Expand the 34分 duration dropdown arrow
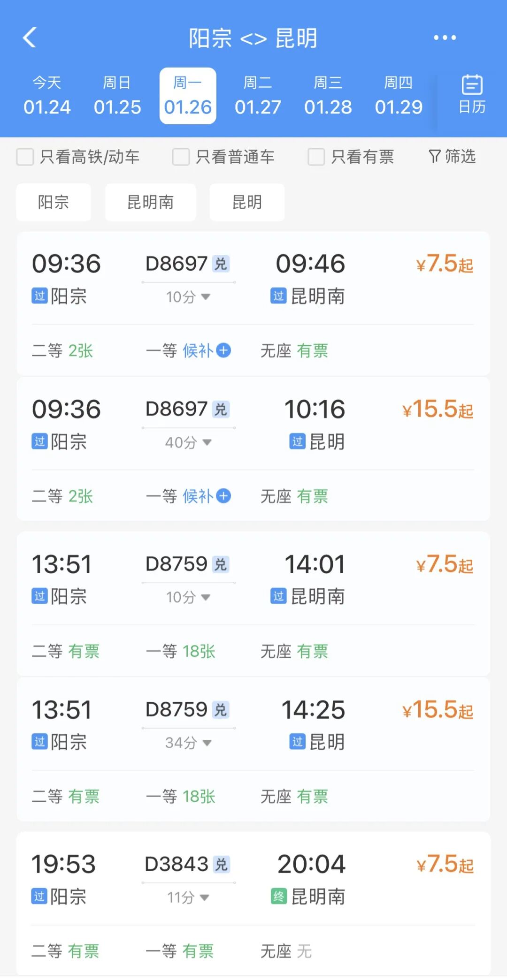This screenshot has height=980, width=507. [207, 743]
